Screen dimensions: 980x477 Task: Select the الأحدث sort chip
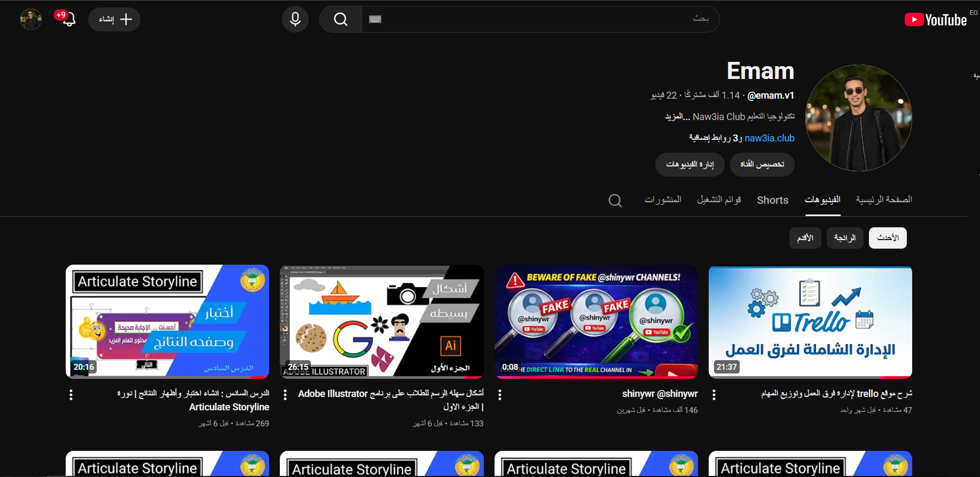point(888,238)
